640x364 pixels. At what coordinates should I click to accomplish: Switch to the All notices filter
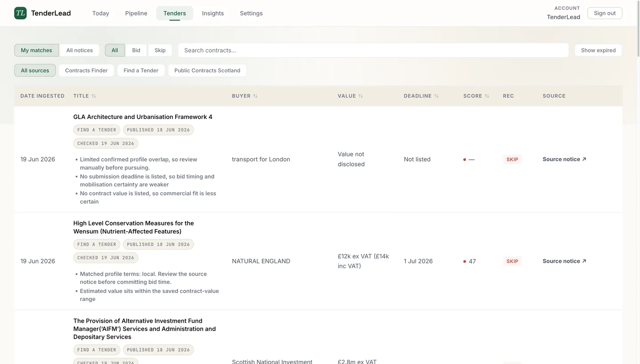[x=80, y=50]
